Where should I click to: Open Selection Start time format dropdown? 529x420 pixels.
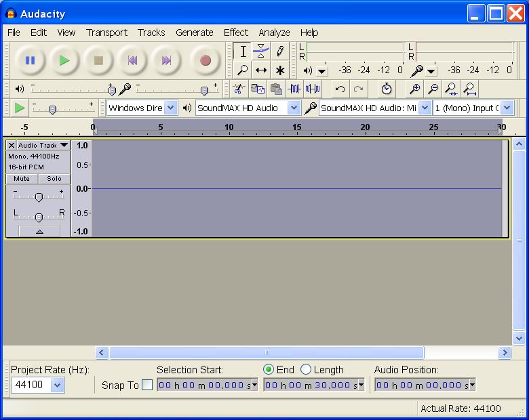[x=255, y=385]
